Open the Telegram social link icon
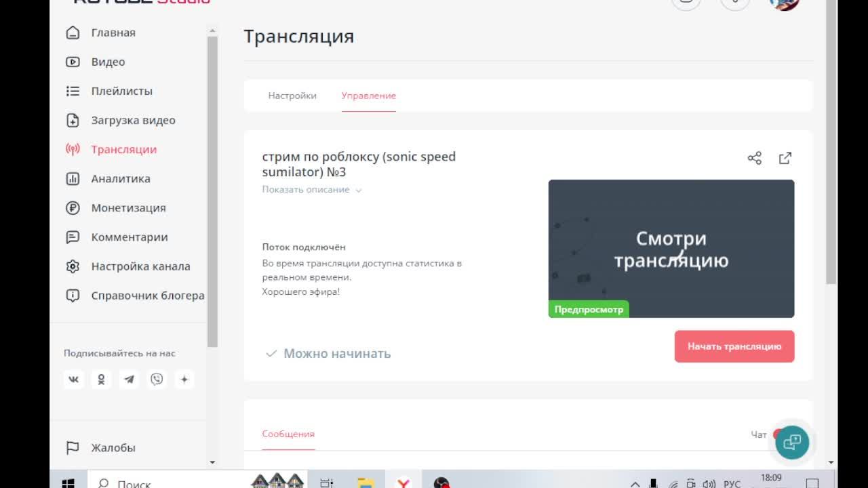 [x=129, y=380]
